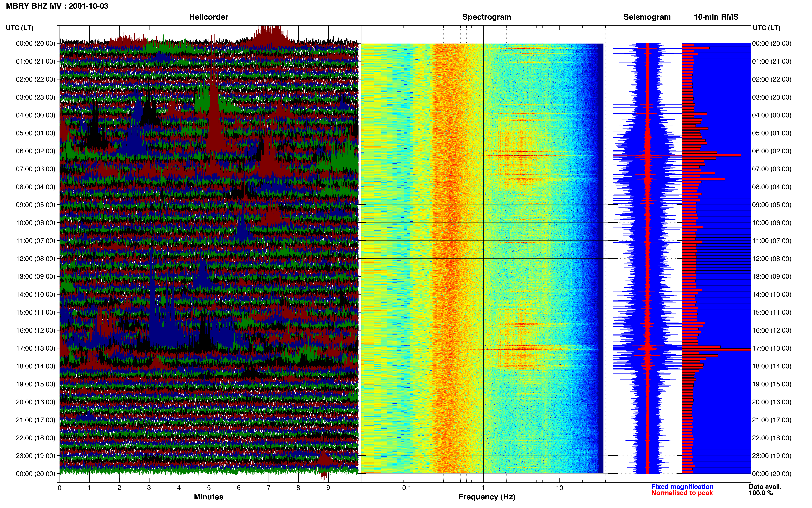Click the tall red RMS bar just after 06:00

point(711,155)
